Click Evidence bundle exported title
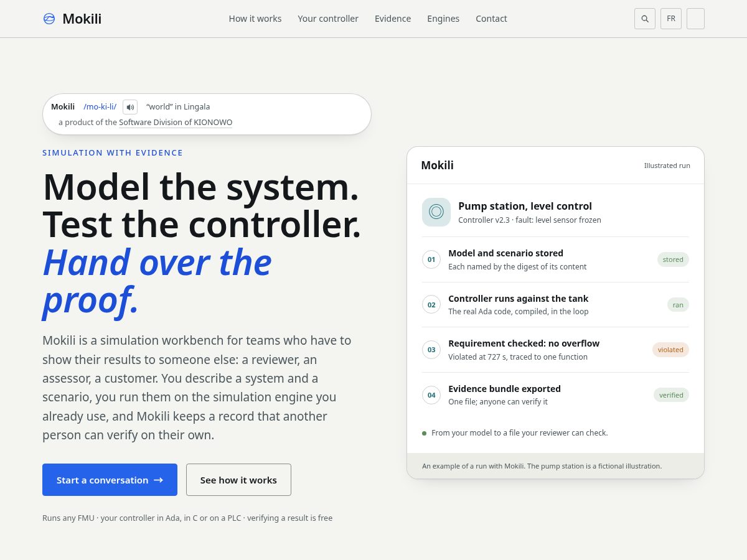Viewport: 747px width, 560px height. click(504, 389)
